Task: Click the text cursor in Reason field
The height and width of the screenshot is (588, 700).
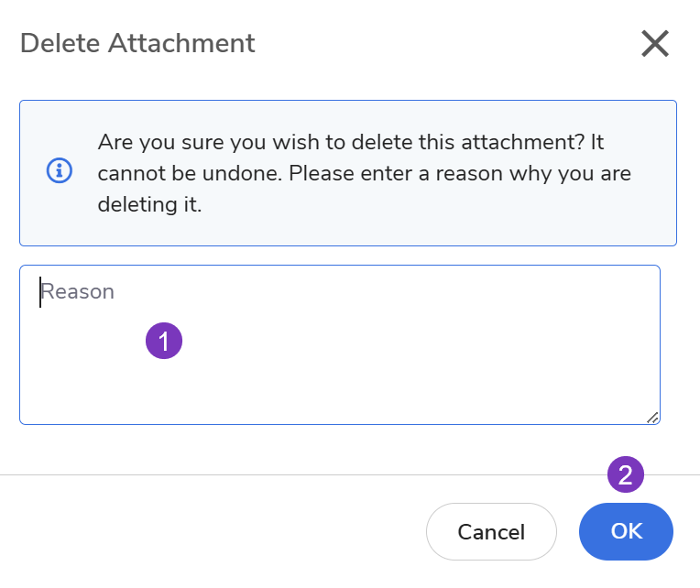Action: (x=39, y=292)
